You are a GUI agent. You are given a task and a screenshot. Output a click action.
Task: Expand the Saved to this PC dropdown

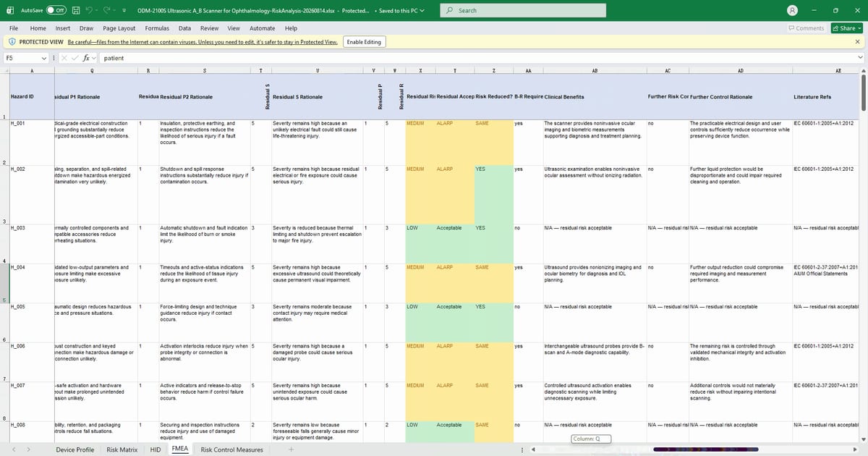pos(401,11)
